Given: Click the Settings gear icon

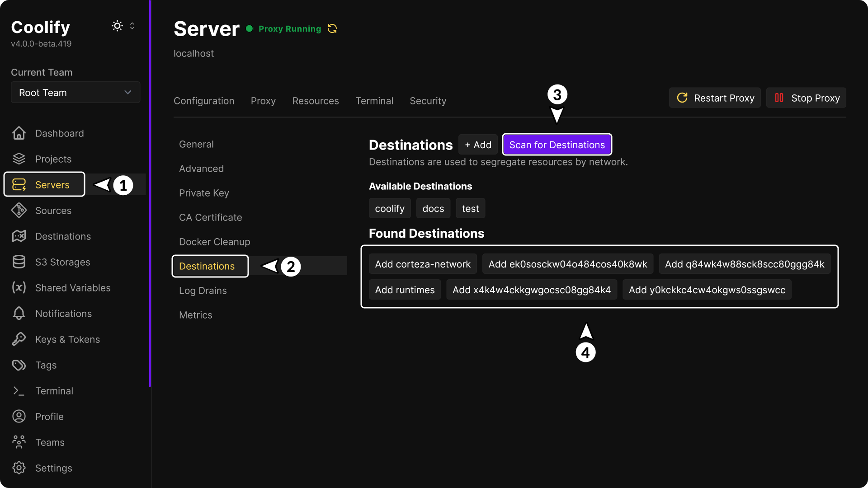Looking at the screenshot, I should coord(19,468).
